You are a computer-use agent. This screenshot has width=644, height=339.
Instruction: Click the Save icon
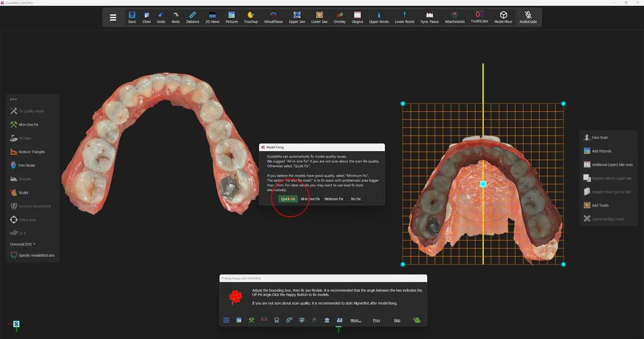[132, 18]
